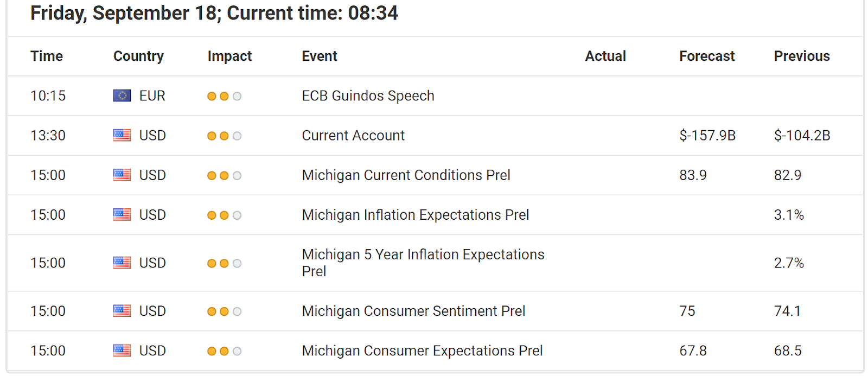Open the Current Account event

tap(353, 135)
